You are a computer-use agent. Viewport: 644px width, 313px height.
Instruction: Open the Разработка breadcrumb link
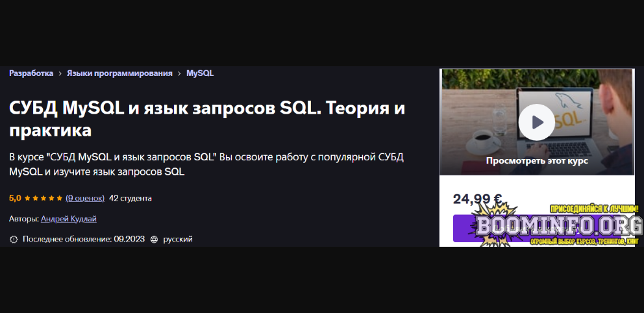tap(31, 73)
